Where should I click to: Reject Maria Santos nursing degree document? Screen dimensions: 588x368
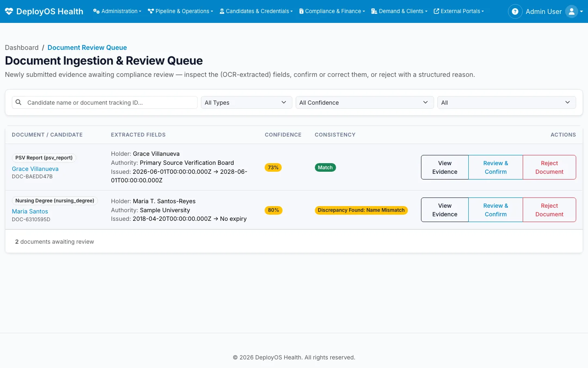549,210
